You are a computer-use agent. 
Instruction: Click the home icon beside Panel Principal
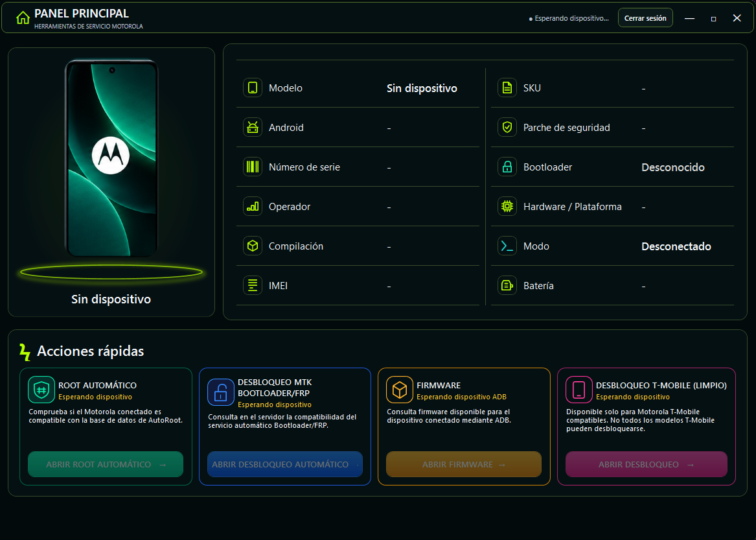(x=23, y=18)
